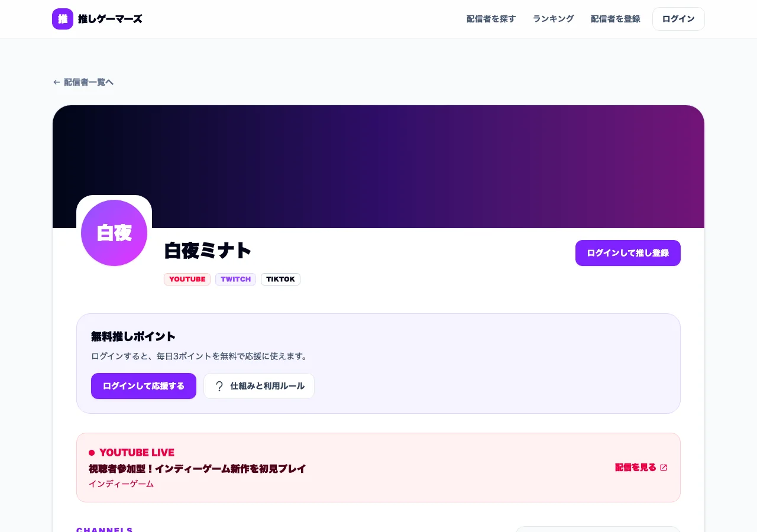Open the 配信を見る link
The height and width of the screenshot is (532, 757).
click(x=641, y=467)
